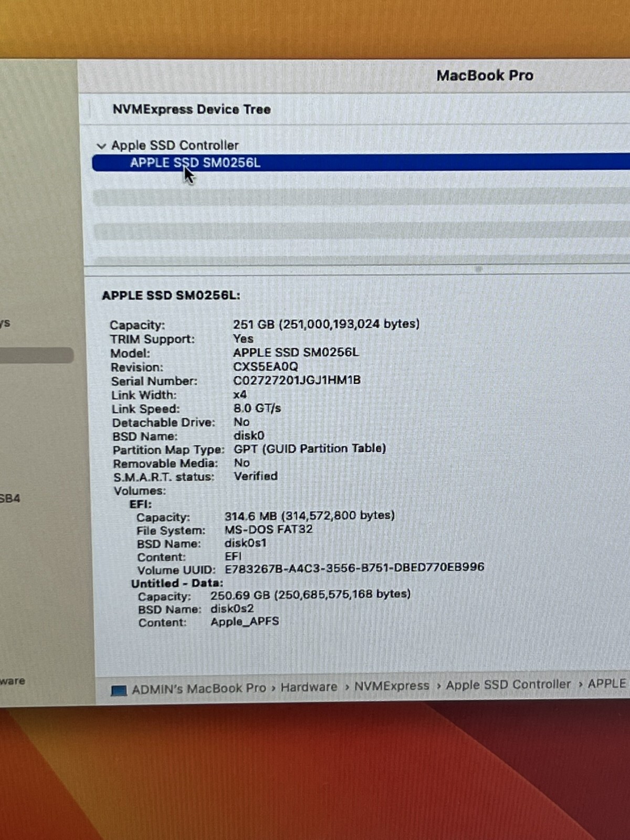The height and width of the screenshot is (840, 630).
Task: Go to Apple SSD Controller in path bar
Action: pyautogui.click(x=508, y=685)
